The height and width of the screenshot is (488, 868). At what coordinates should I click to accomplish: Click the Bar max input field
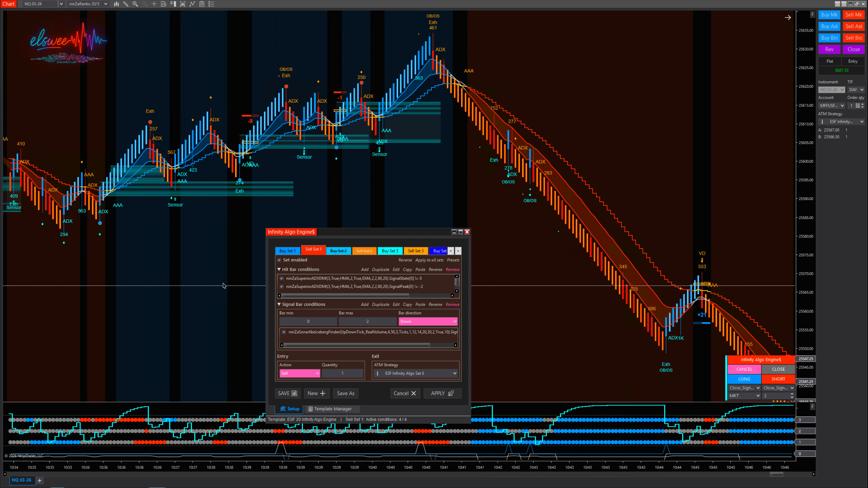click(x=367, y=321)
